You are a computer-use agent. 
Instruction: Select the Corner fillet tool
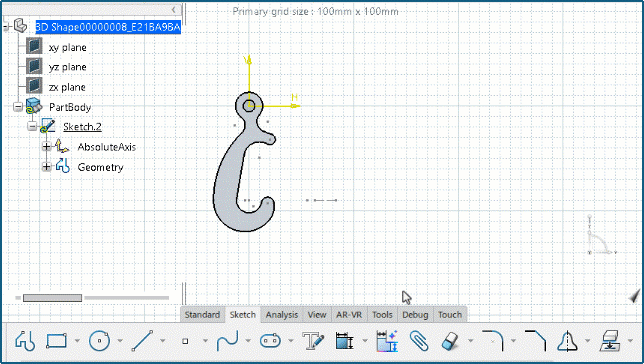click(492, 340)
